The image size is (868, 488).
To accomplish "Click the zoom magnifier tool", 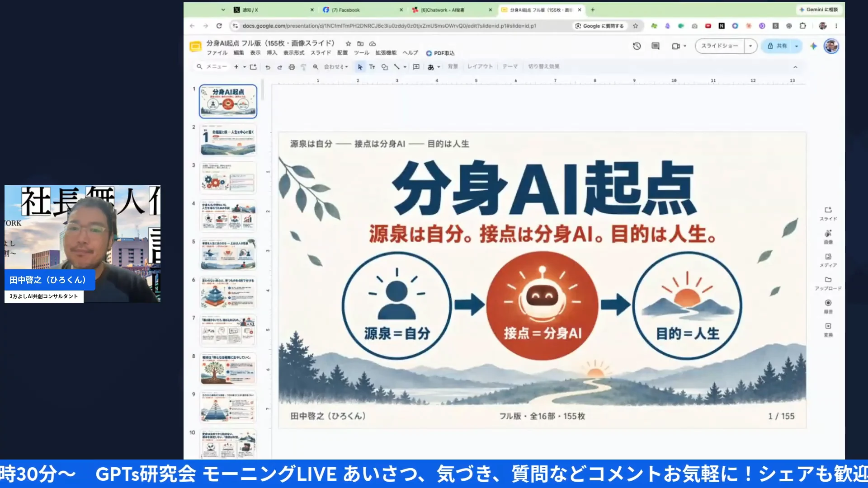I will (316, 67).
